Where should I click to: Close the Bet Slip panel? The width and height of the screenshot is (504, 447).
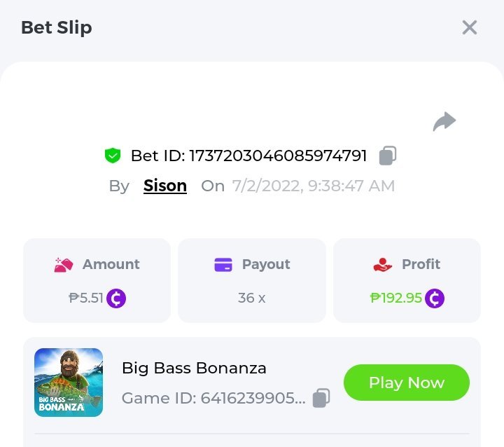tap(469, 28)
